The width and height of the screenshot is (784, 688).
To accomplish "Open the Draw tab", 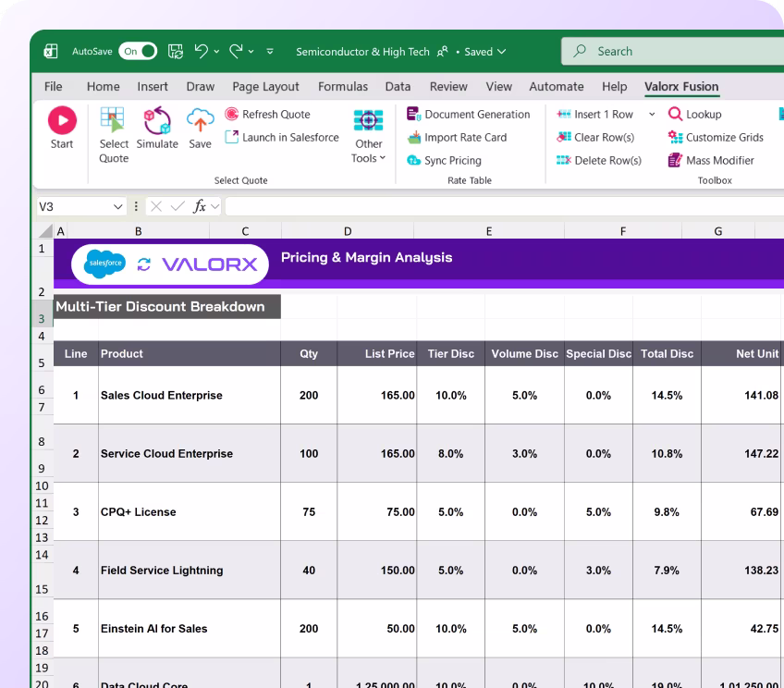I will coord(201,87).
